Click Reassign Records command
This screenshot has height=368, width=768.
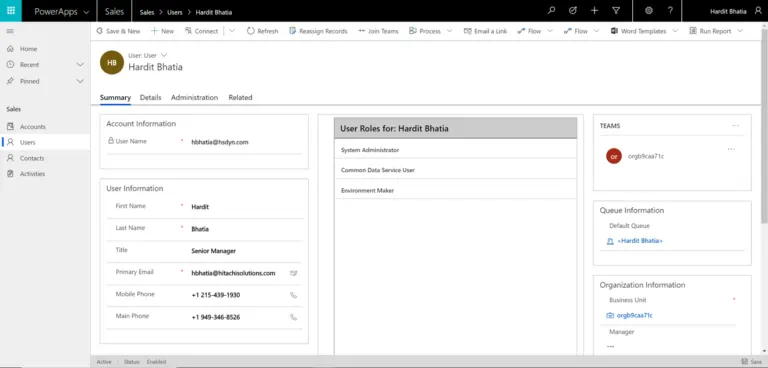pyautogui.click(x=318, y=31)
